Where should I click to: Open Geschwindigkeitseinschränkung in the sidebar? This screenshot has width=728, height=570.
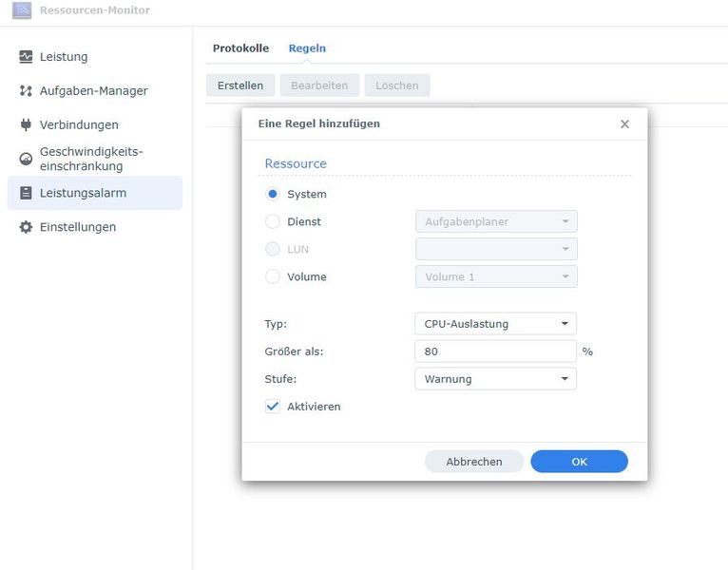(x=95, y=159)
